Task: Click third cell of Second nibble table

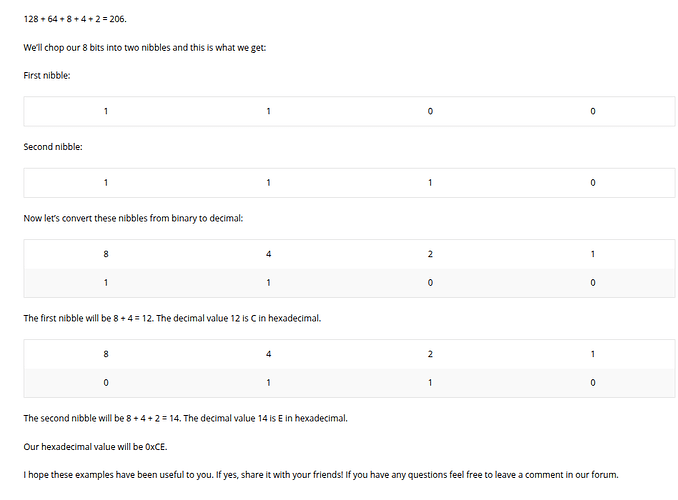Action: [x=430, y=183]
